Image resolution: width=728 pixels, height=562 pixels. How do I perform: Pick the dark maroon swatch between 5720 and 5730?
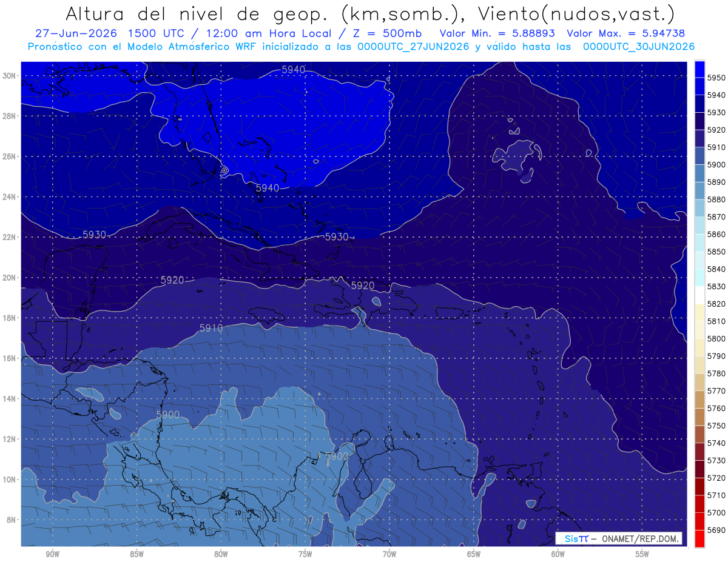(699, 469)
